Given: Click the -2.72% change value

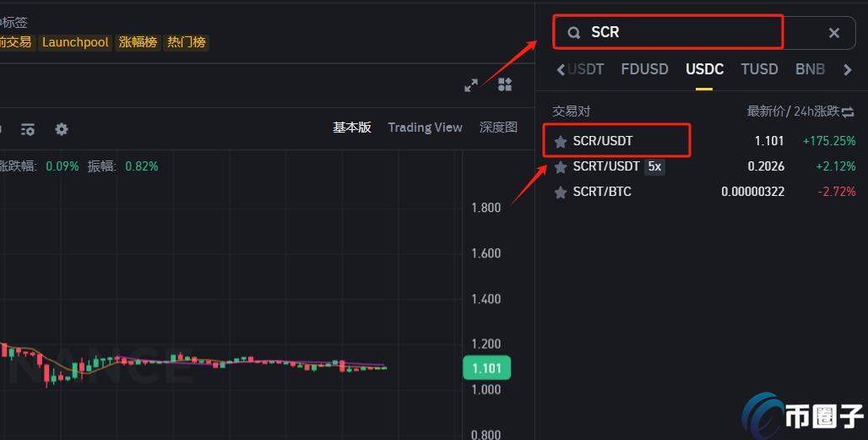Looking at the screenshot, I should click(837, 192).
